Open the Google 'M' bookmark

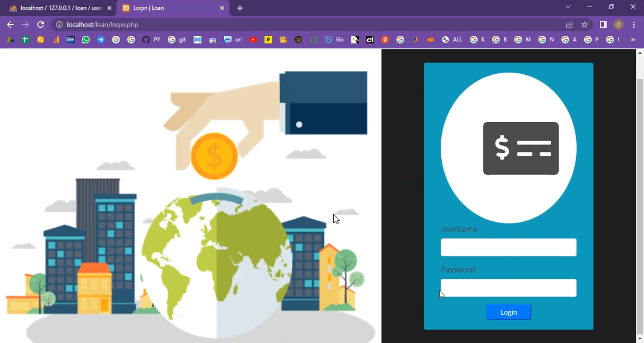click(523, 40)
